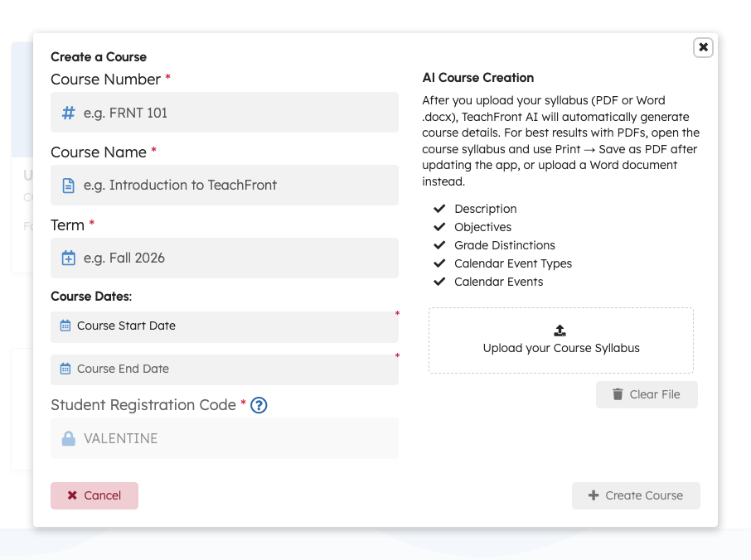Click the 'Course Name' label

click(99, 152)
